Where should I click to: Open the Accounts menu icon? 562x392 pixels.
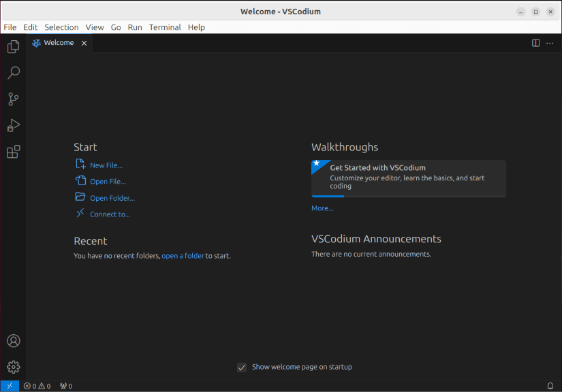tap(13, 341)
